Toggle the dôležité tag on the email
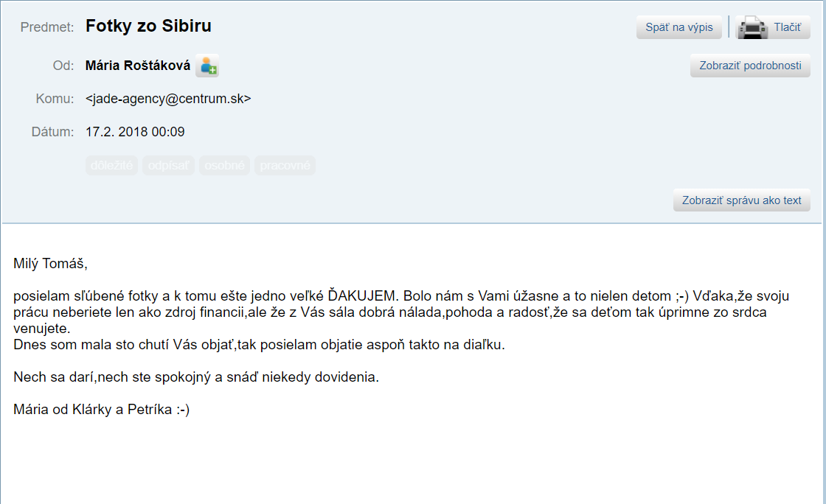 111,165
